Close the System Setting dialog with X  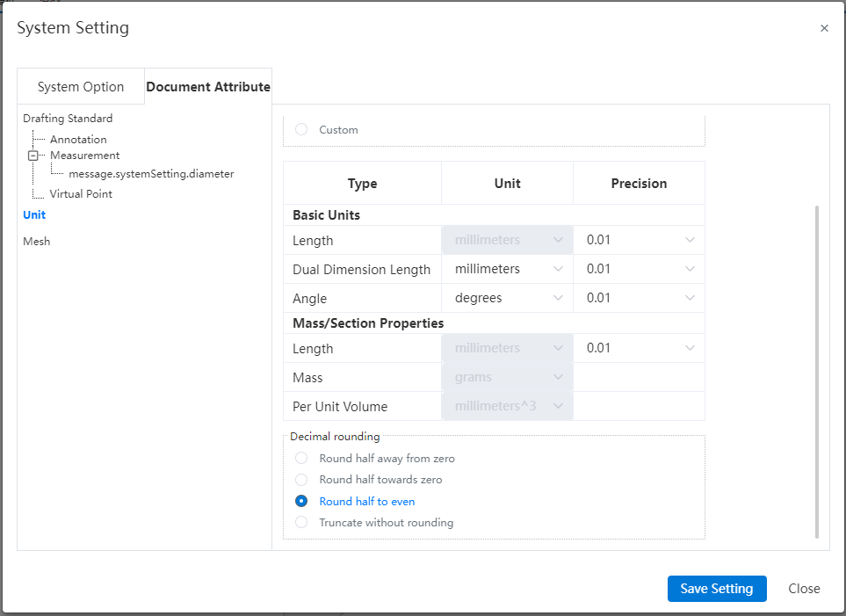point(824,28)
